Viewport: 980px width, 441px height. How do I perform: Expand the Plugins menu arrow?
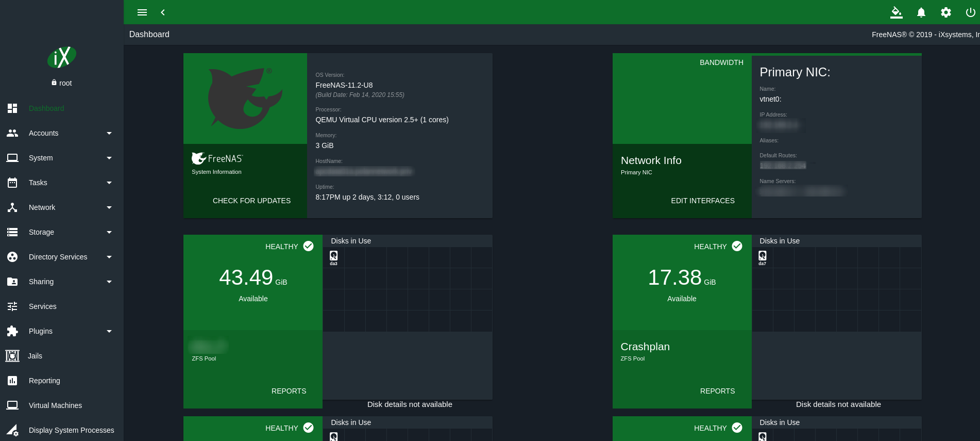[x=109, y=331]
